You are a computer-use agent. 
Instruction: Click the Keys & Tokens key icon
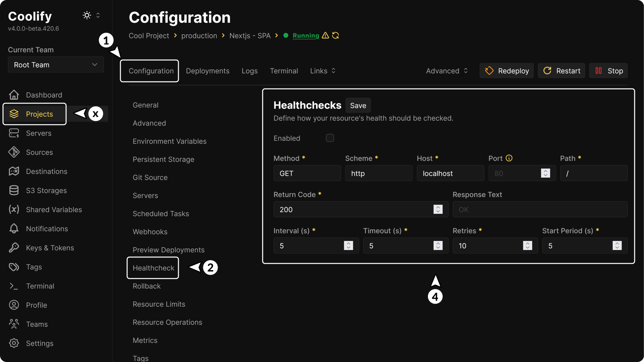click(x=14, y=248)
